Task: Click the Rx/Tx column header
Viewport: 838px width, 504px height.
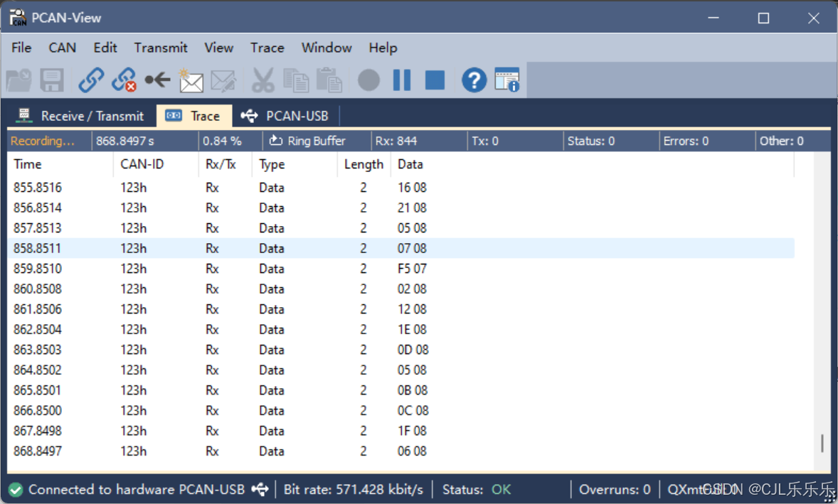Action: point(225,164)
